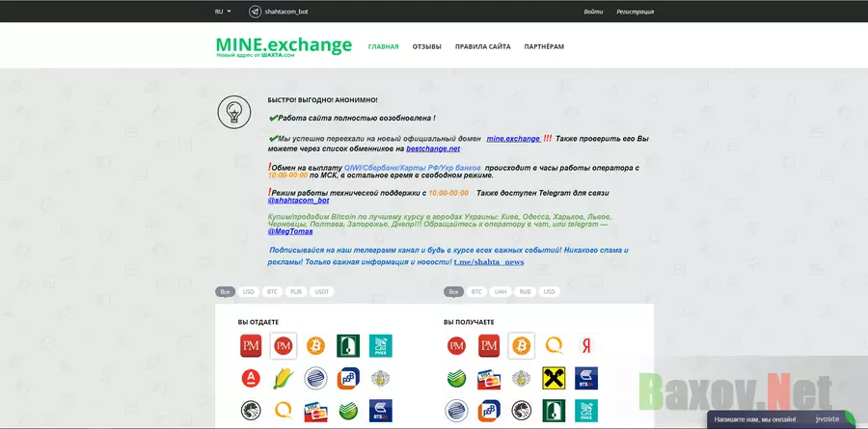Open the RU language dropdown
Viewport: 868px width, 429px height.
pyautogui.click(x=223, y=11)
